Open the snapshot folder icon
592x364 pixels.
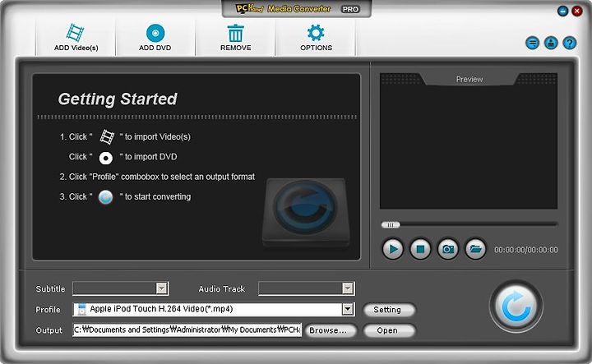[475, 249]
